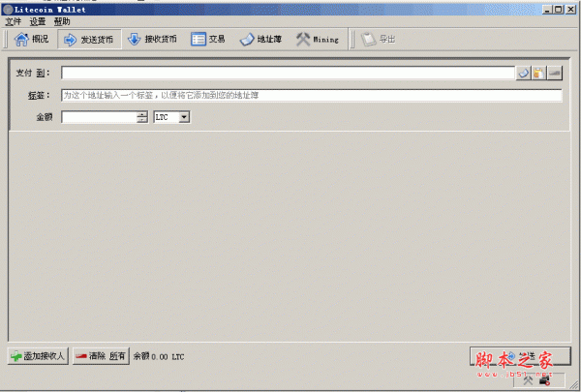Increase the amount with spinner up arrow
This screenshot has height=392, width=581.
click(x=142, y=114)
